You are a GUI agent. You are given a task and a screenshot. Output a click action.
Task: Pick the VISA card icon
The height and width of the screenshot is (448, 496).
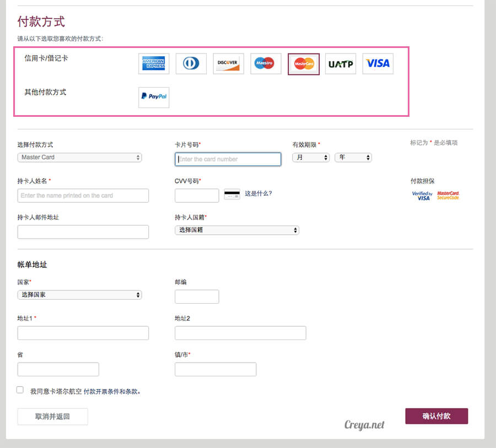point(378,63)
